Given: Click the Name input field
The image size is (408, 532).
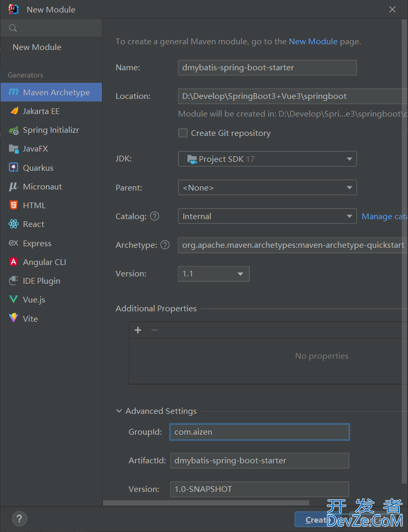Looking at the screenshot, I should 267,68.
